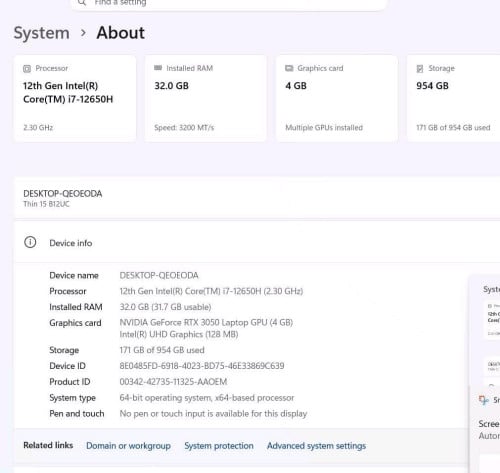This screenshot has width=500, height=473.
Task: Click the search magnifier icon
Action: 82,3
